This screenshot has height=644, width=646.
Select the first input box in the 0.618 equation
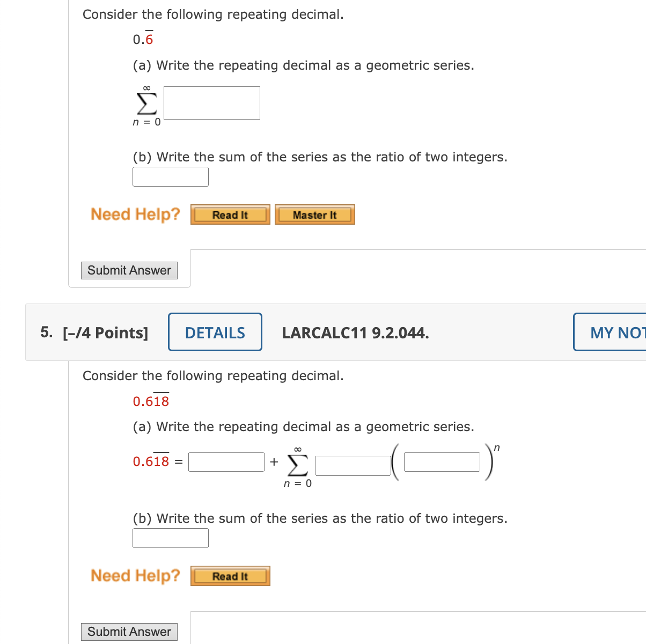(225, 461)
